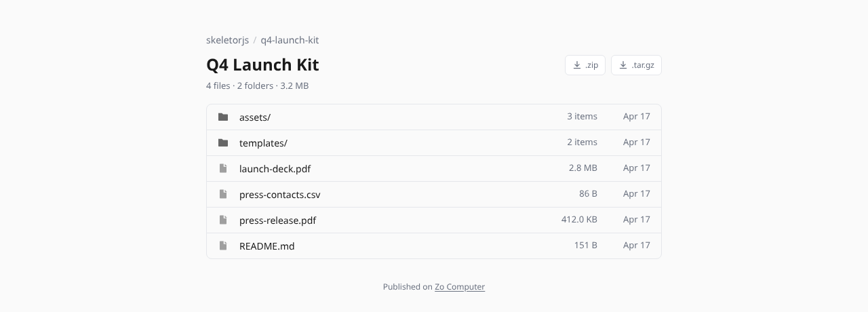Screen dimensions: 868x312
Task: Open press-contacts.csv file
Action: [434, 194]
